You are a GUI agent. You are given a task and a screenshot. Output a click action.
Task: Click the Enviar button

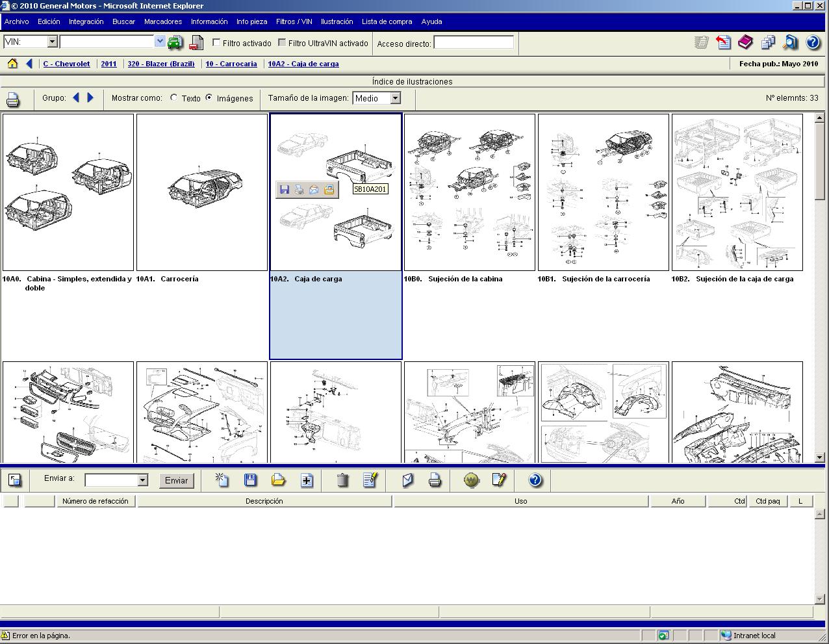[x=176, y=480]
